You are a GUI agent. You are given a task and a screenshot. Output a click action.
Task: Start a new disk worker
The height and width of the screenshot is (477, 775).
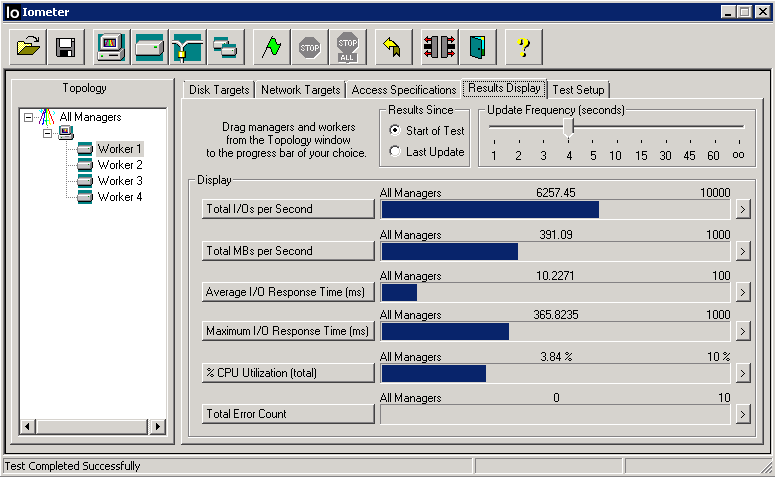point(150,47)
